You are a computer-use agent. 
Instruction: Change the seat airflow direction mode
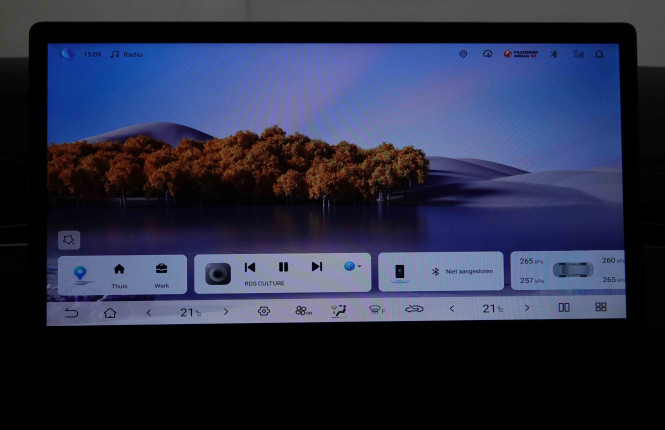click(x=339, y=311)
